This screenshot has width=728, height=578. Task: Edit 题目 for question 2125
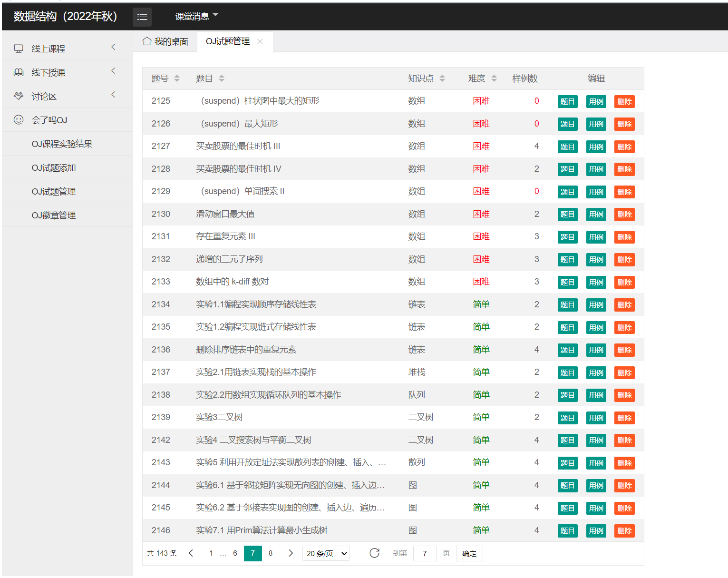[567, 101]
